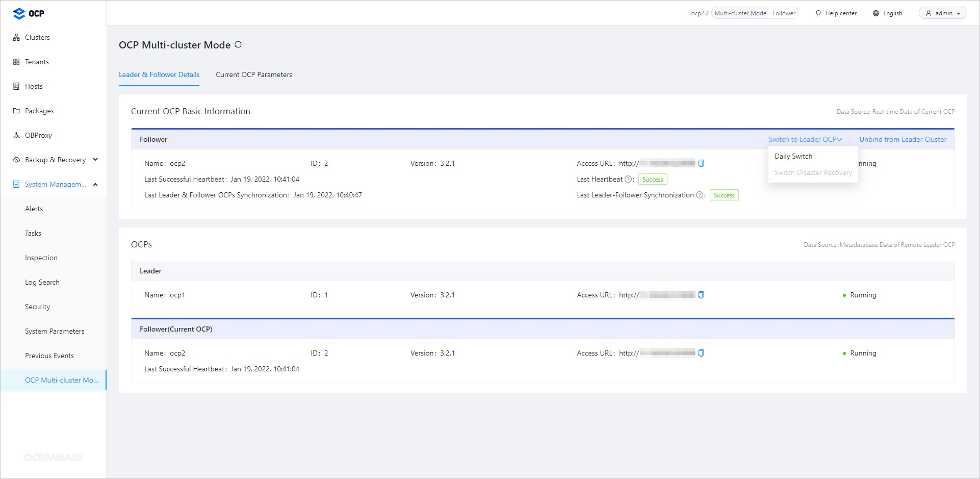Select the Leader & Follower Details tab
The image size is (980, 479).
click(x=159, y=74)
